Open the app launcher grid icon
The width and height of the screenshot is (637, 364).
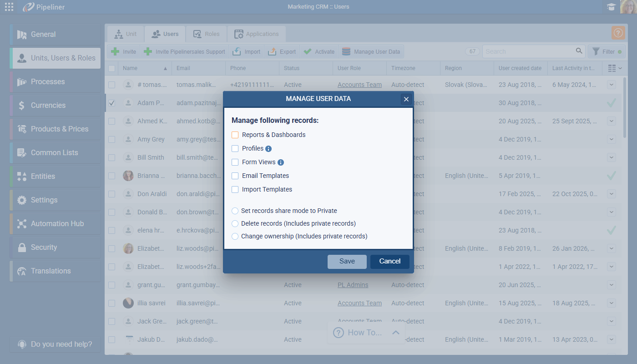(x=9, y=7)
